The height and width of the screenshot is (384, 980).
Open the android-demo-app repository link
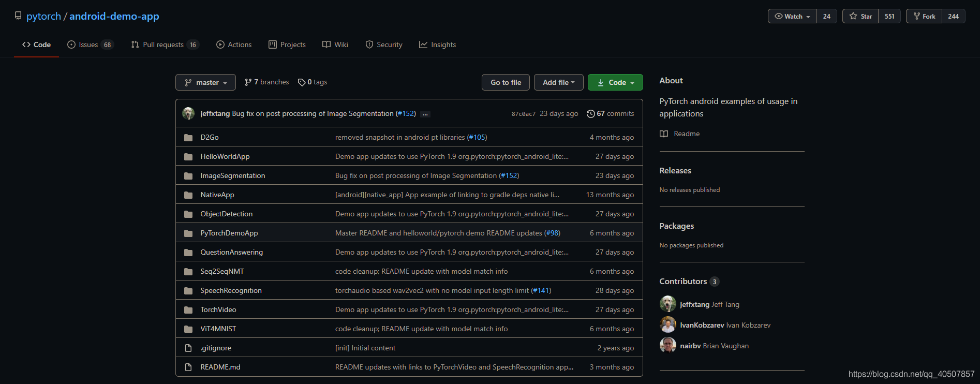click(x=114, y=16)
